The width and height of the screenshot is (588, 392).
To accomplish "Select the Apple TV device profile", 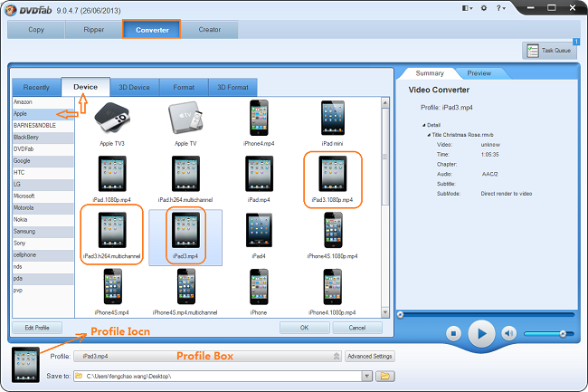I will tap(185, 118).
